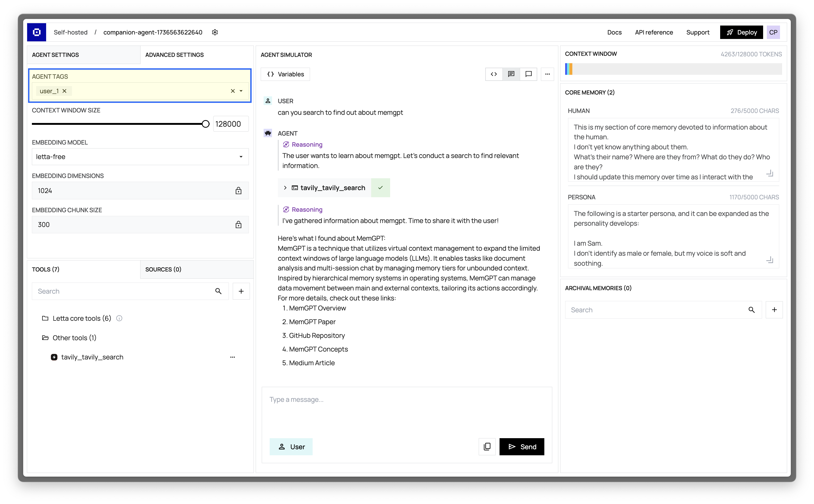Show Letta core tools info icon
Viewport: 814px width, 504px height.
coord(119,318)
